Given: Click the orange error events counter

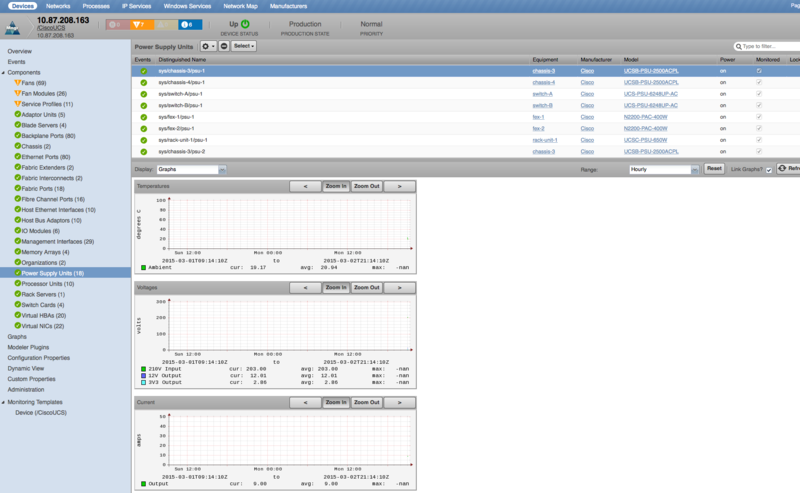Looking at the screenshot, I should pyautogui.click(x=141, y=24).
